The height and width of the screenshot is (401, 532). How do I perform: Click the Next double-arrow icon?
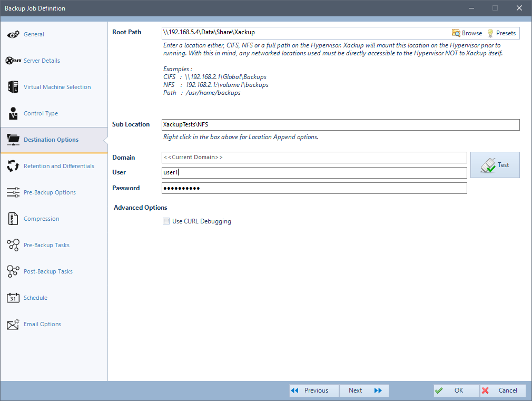[x=378, y=390]
